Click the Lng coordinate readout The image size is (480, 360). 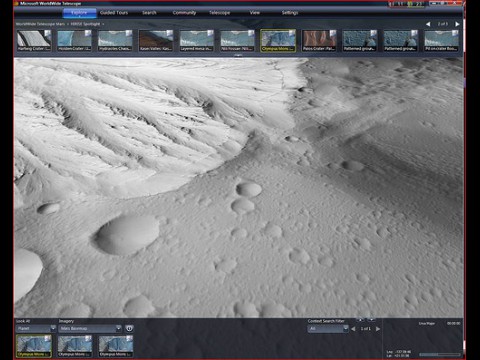399,352
